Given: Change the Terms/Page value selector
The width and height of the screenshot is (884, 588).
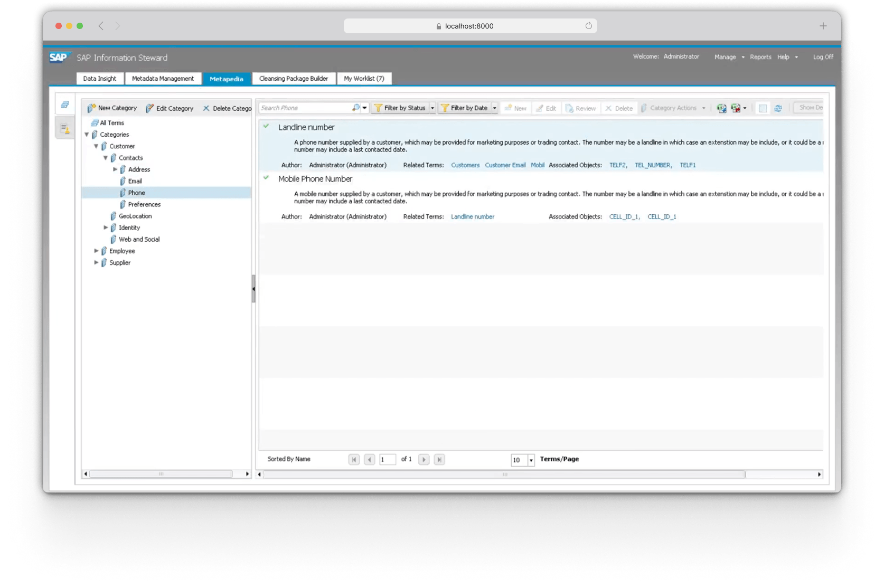Looking at the screenshot, I should [531, 460].
